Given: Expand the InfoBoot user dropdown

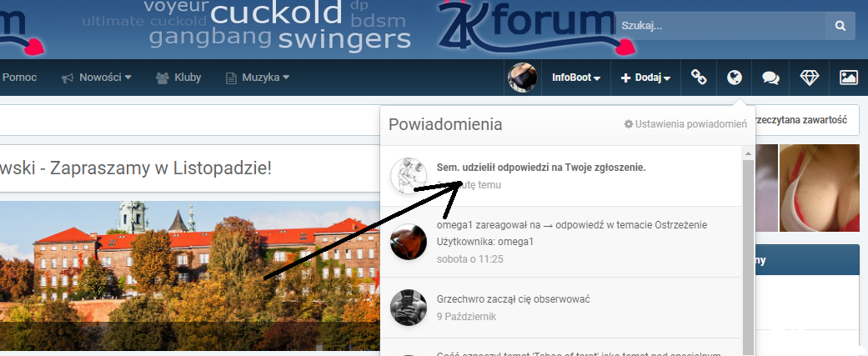Looking at the screenshot, I should (x=576, y=78).
